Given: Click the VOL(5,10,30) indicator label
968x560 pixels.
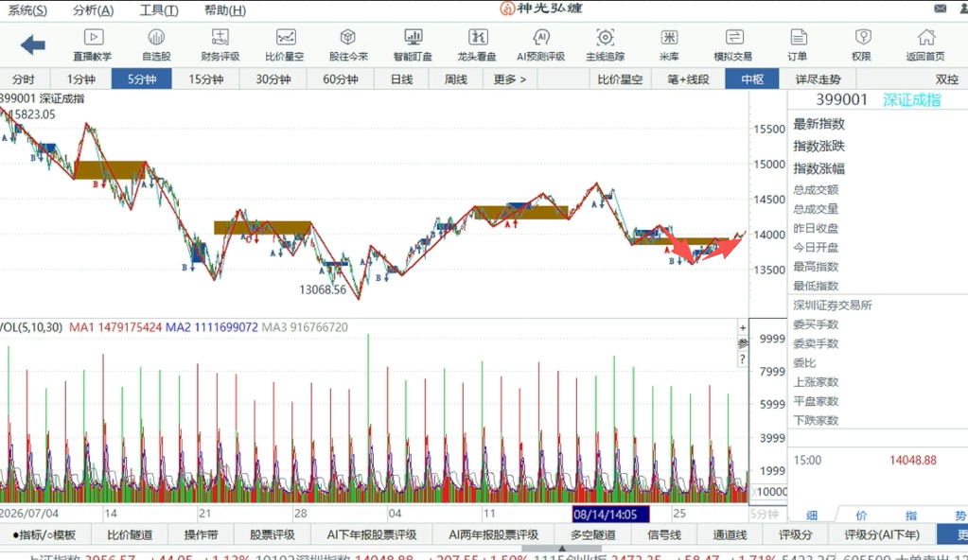Looking at the screenshot, I should (x=31, y=327).
